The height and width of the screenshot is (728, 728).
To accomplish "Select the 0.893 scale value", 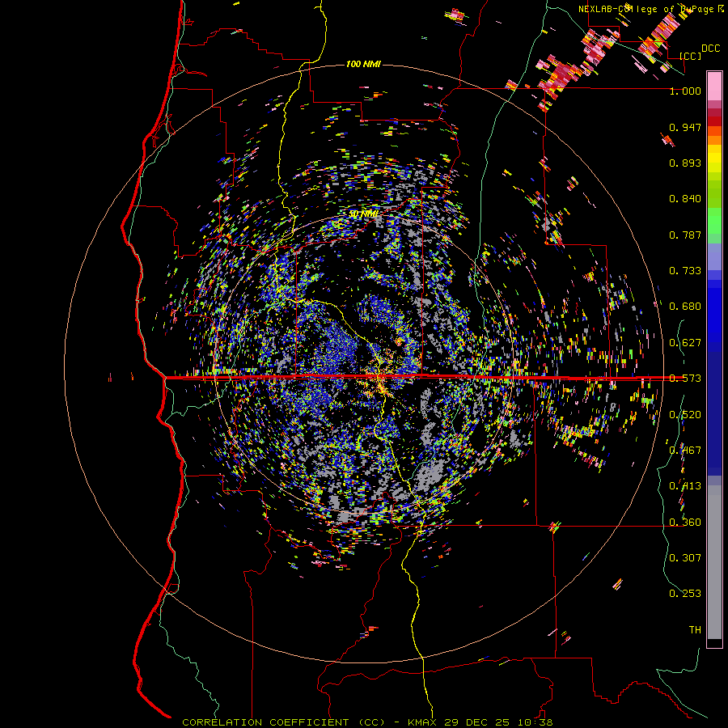I will [685, 163].
